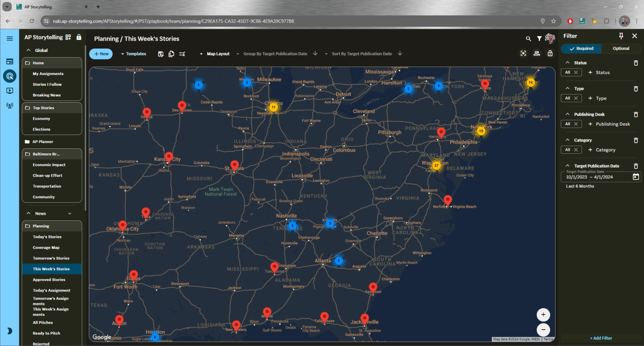The height and width of the screenshot is (346, 644).
Task: Select the fullscreen focus icon above the map
Action: (523, 53)
